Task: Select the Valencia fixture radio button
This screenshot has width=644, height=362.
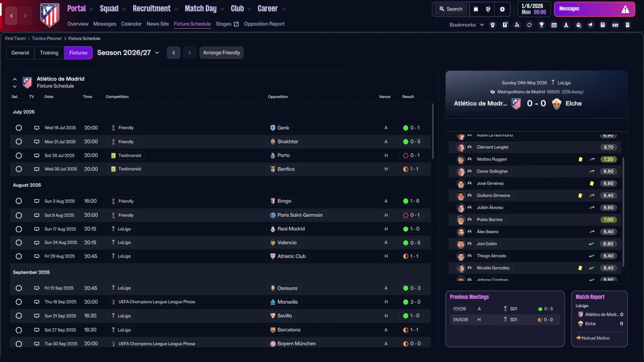Action: point(19,242)
